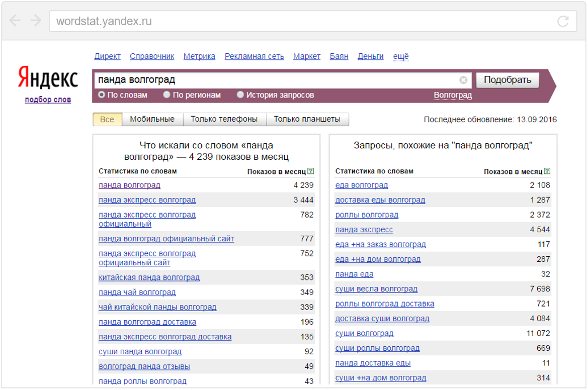Open the 'волгоград панда отзывы' link

[x=144, y=366]
